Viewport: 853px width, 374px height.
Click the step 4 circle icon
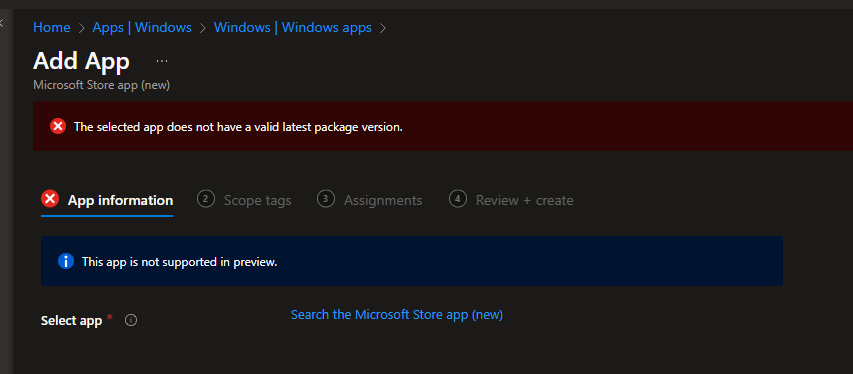pos(458,199)
